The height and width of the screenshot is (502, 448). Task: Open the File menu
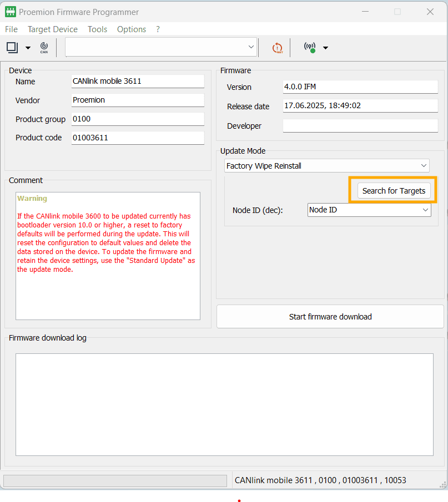11,29
